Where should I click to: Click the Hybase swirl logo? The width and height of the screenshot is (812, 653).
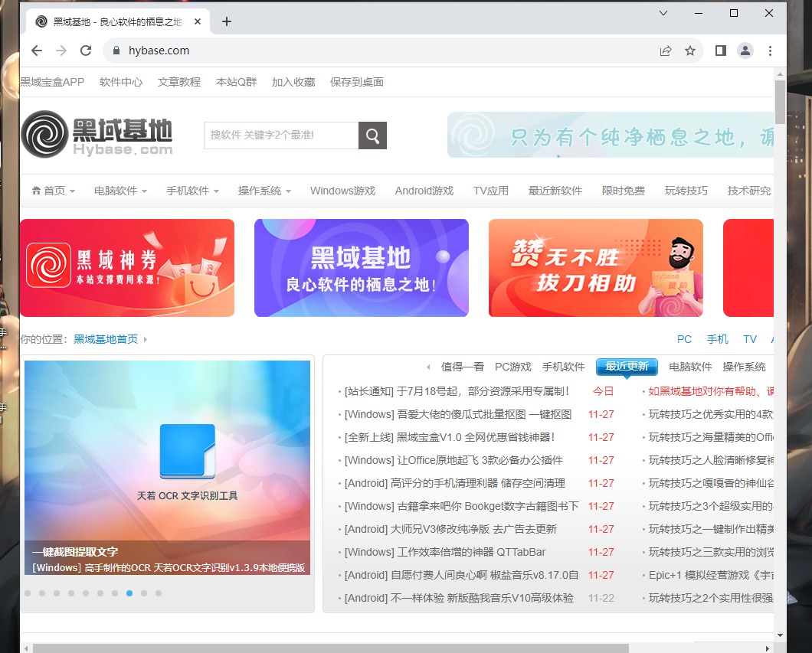(45, 134)
